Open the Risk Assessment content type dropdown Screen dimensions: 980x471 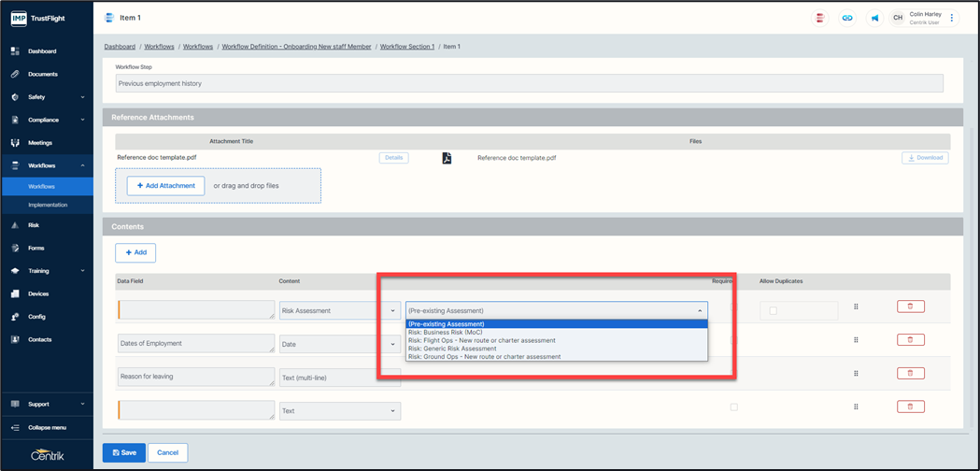coord(339,310)
